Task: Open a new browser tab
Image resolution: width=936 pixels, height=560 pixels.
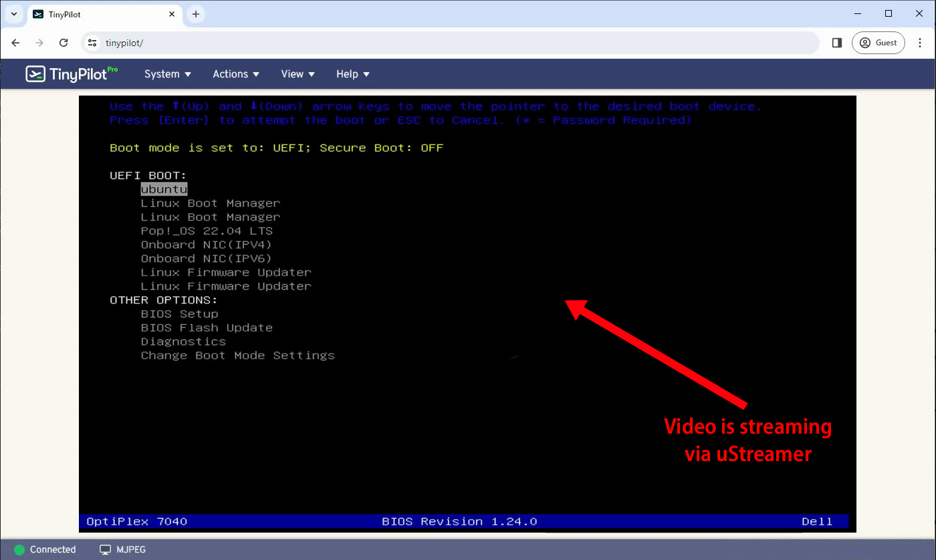Action: pyautogui.click(x=196, y=14)
